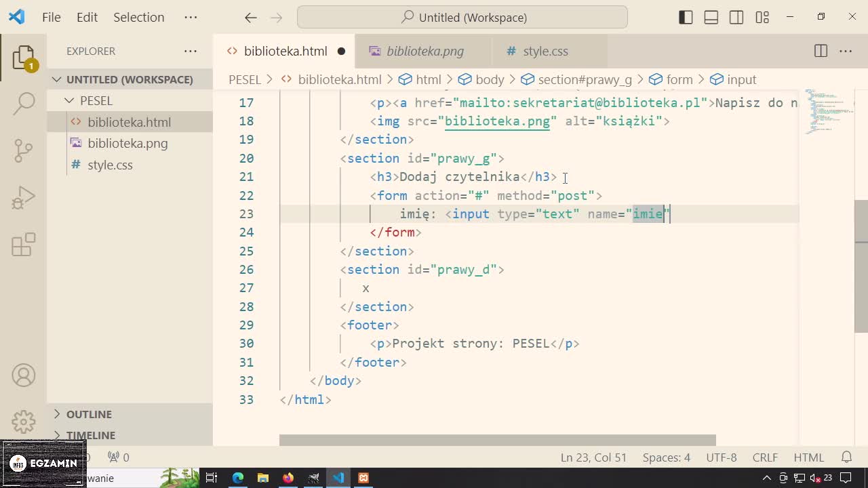Open the Customize Layout menu

pos(762,18)
